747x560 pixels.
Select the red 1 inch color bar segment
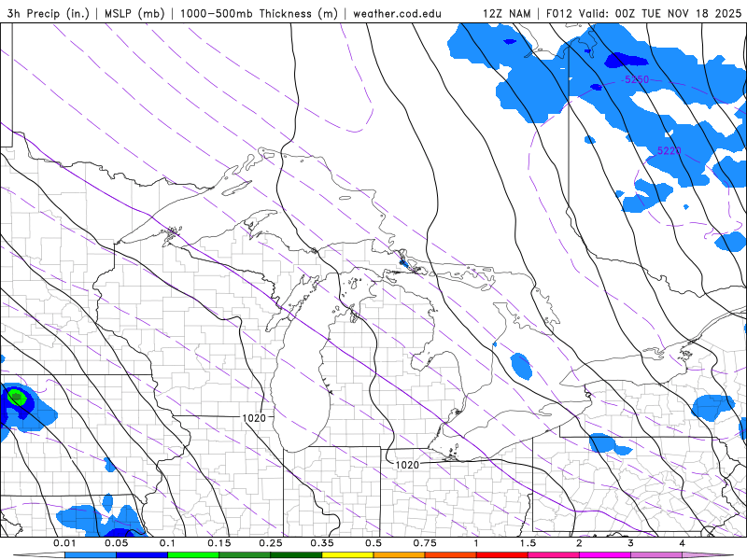click(x=502, y=555)
